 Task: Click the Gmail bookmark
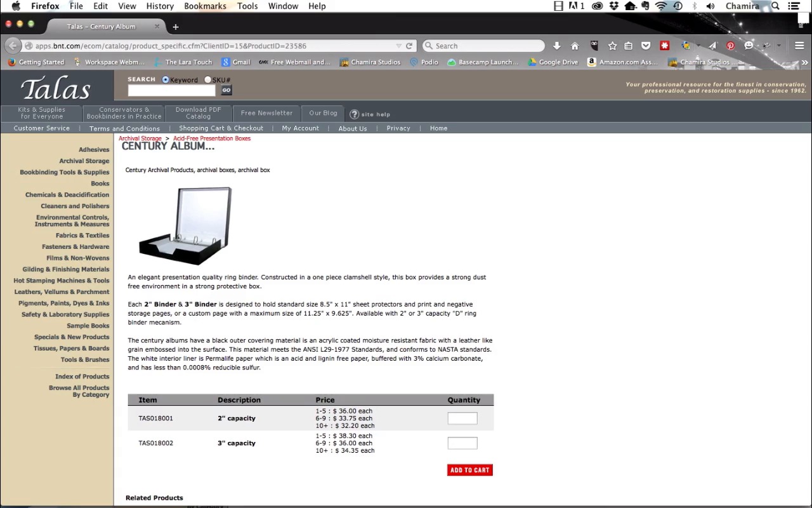[235, 62]
